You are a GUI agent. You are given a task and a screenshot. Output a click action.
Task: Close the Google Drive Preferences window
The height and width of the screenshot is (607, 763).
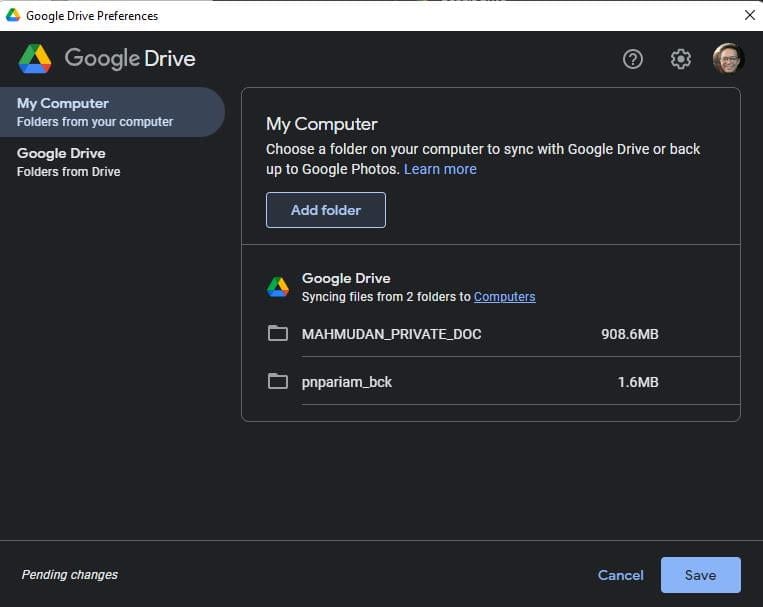pyautogui.click(x=749, y=15)
